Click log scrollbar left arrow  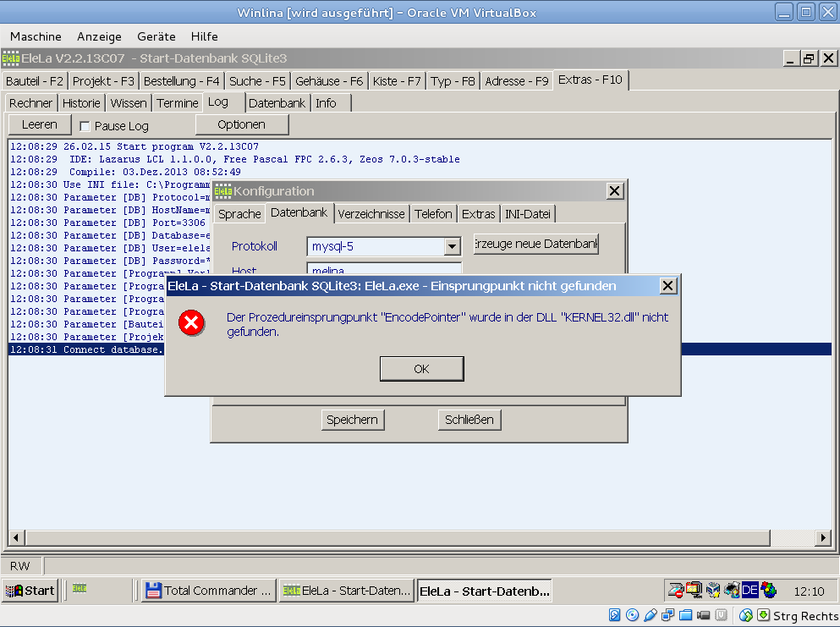pyautogui.click(x=16, y=537)
